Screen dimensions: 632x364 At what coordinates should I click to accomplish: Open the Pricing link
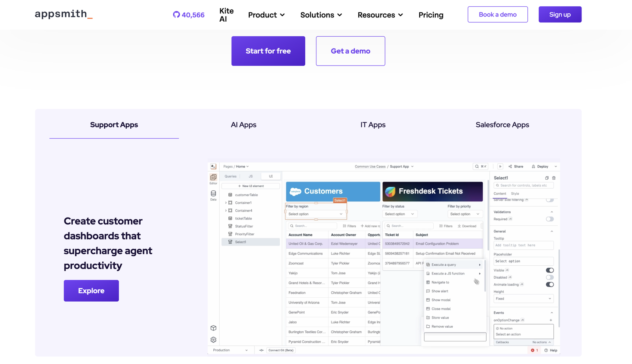(431, 15)
